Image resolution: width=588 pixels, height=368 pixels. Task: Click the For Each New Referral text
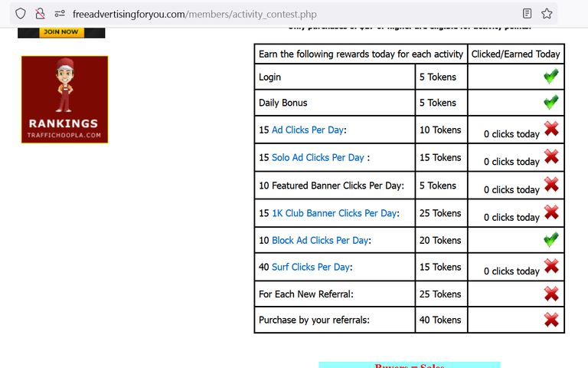pyautogui.click(x=306, y=294)
